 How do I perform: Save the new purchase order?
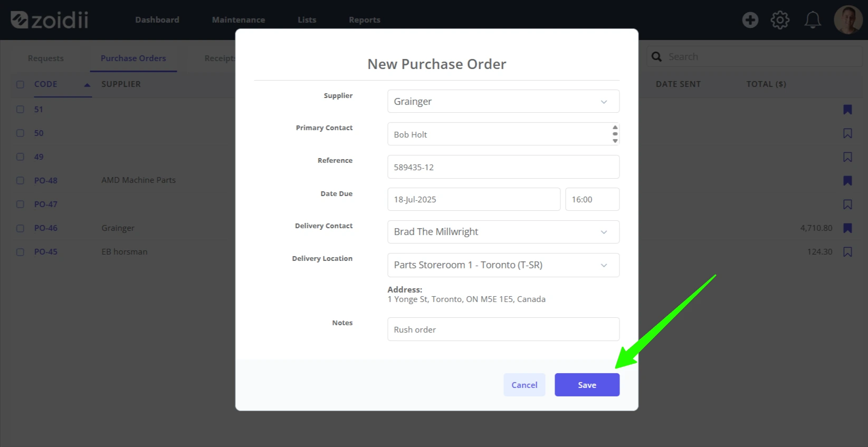point(587,385)
